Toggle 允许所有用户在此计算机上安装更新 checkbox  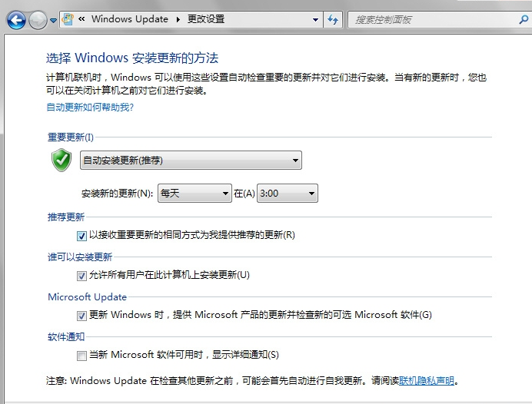coord(81,276)
